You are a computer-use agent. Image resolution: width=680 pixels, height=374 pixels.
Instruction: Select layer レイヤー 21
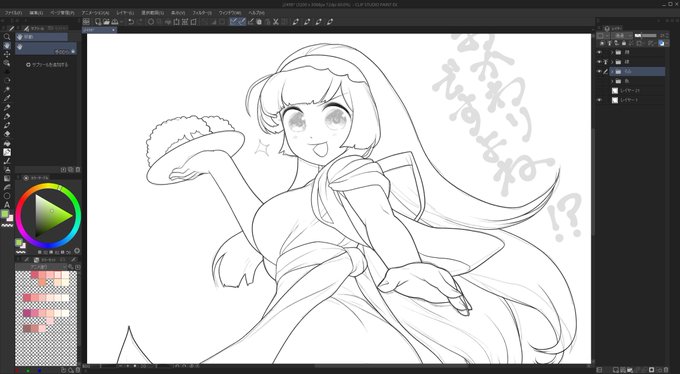click(x=638, y=91)
